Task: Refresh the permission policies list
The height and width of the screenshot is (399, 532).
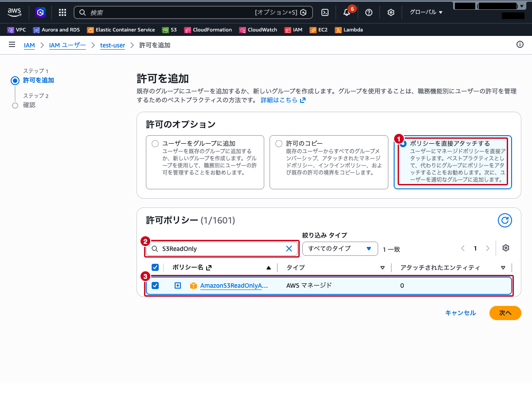Action: pos(505,220)
